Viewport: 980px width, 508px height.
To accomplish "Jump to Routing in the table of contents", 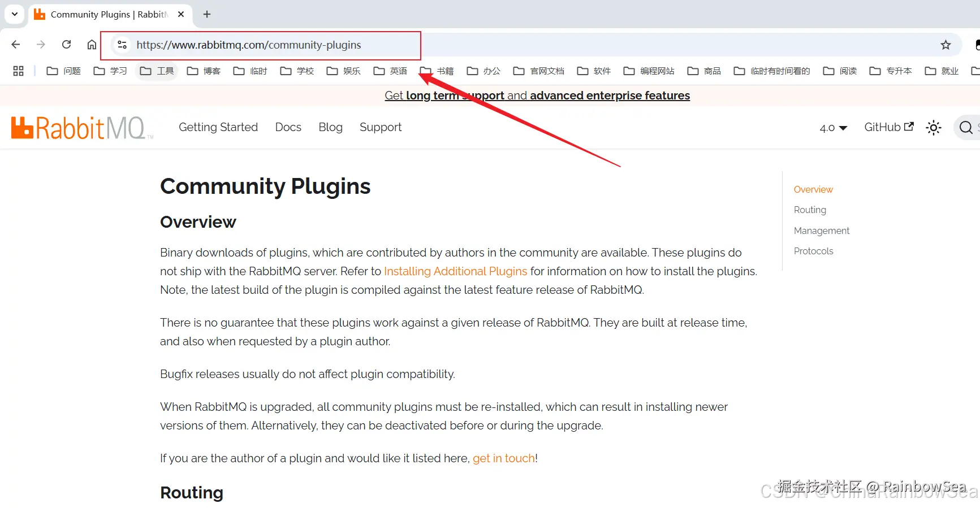I will coord(810,210).
